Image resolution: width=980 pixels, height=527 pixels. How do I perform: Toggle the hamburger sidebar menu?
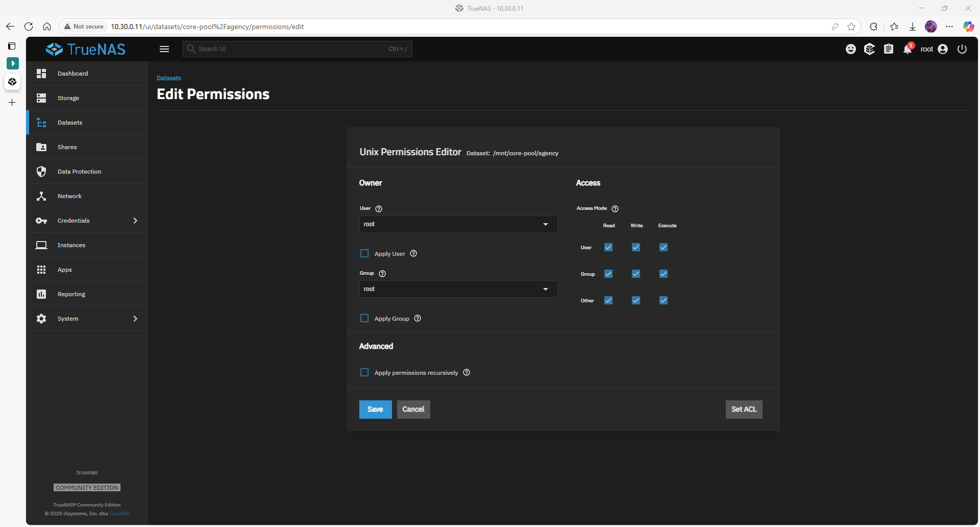coord(164,49)
